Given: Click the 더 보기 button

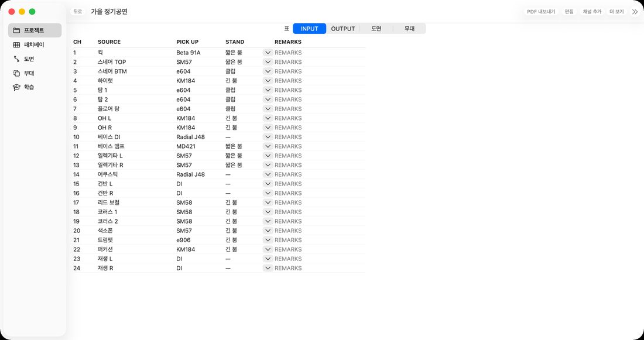Looking at the screenshot, I should pos(616,12).
